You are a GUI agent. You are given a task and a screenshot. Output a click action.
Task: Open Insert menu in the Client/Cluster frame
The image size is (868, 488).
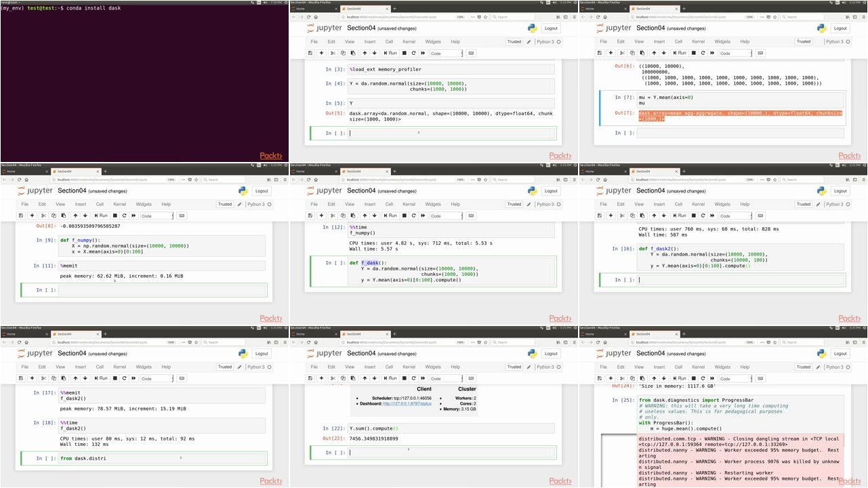(370, 367)
